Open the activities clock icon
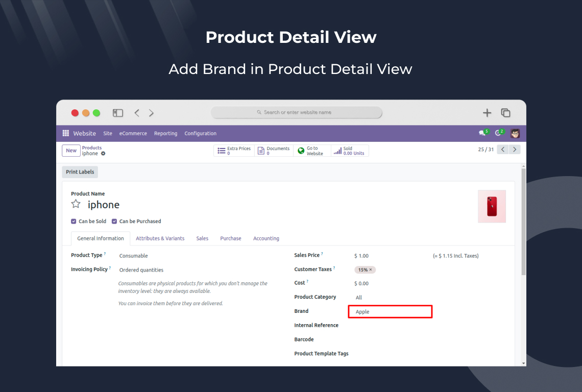 499,133
